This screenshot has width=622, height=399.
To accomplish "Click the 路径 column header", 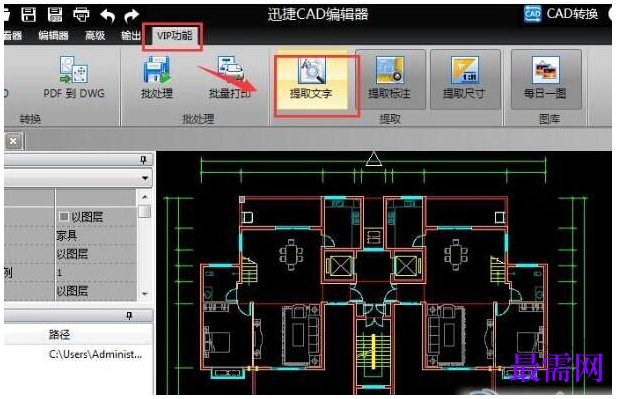I will (60, 334).
